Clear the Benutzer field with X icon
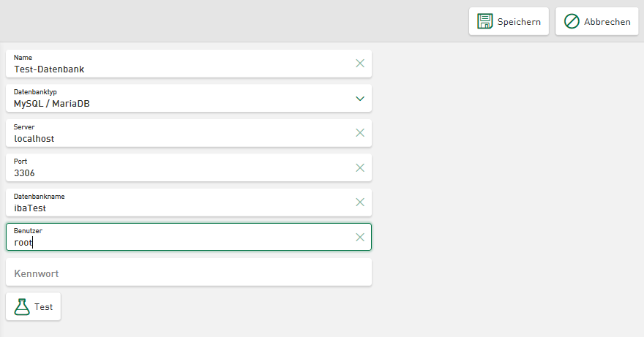Image resolution: width=644 pixels, height=337 pixels. pos(359,237)
